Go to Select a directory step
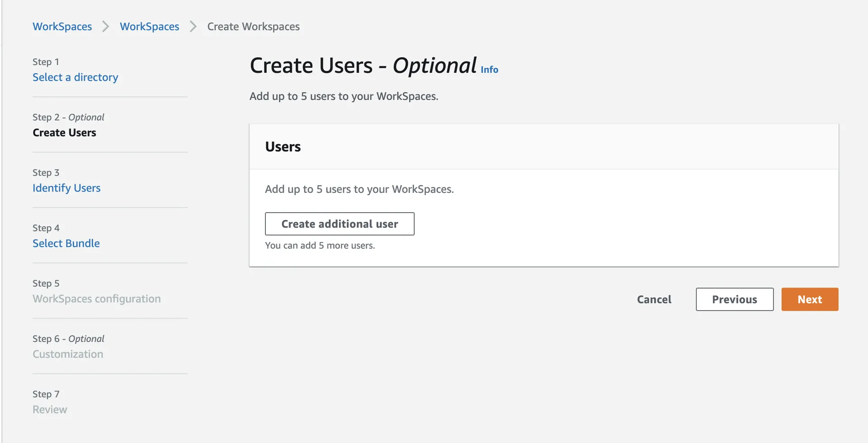 pyautogui.click(x=75, y=77)
